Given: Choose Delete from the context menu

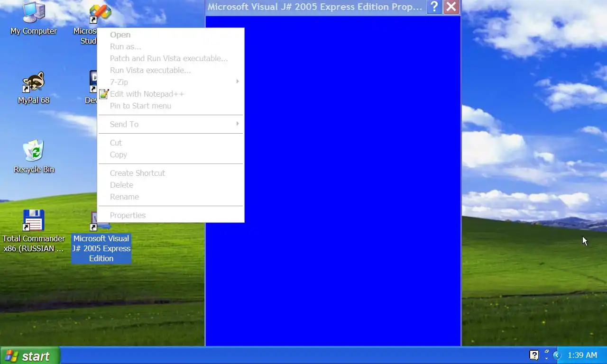Looking at the screenshot, I should 171,185.
